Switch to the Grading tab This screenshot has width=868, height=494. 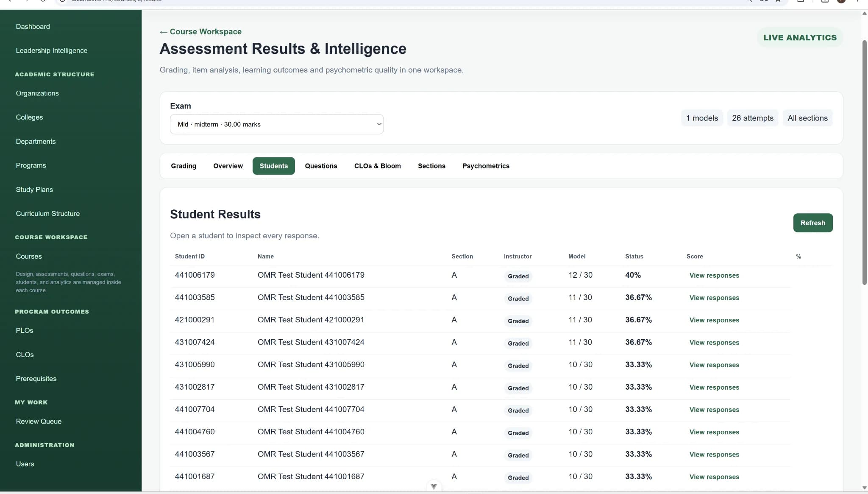click(184, 166)
